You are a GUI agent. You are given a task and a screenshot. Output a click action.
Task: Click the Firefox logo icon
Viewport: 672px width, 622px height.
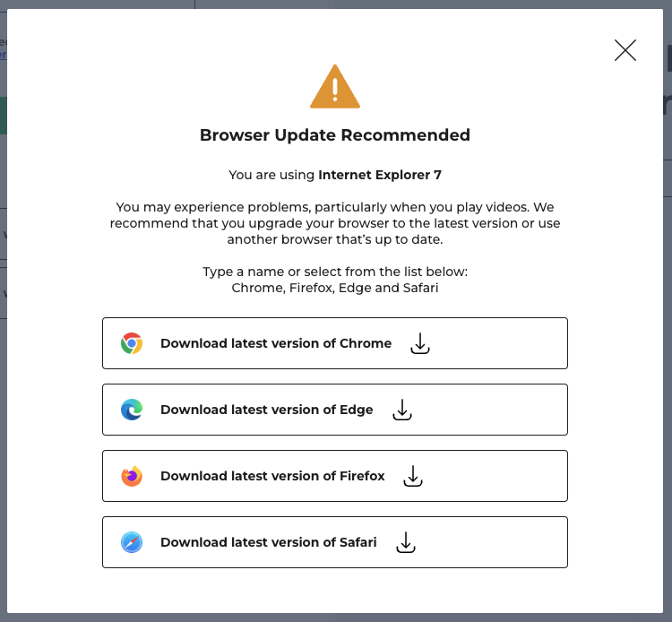pyautogui.click(x=132, y=476)
